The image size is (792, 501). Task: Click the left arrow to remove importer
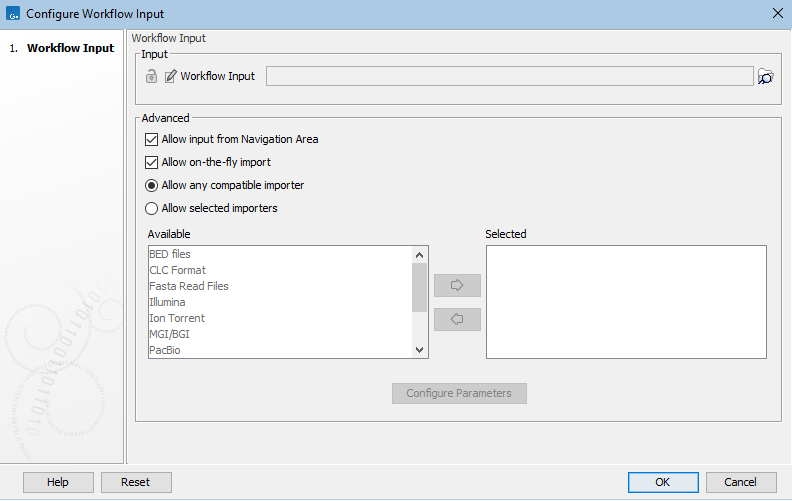point(457,319)
